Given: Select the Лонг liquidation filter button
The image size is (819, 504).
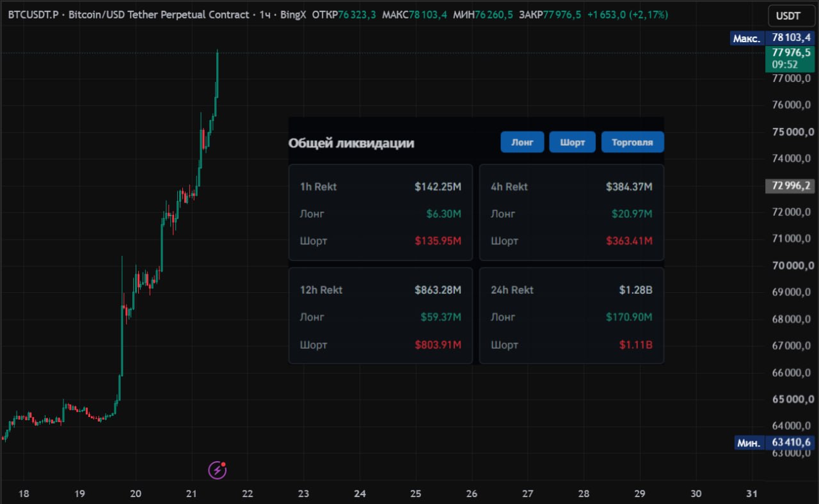Looking at the screenshot, I should click(x=522, y=142).
